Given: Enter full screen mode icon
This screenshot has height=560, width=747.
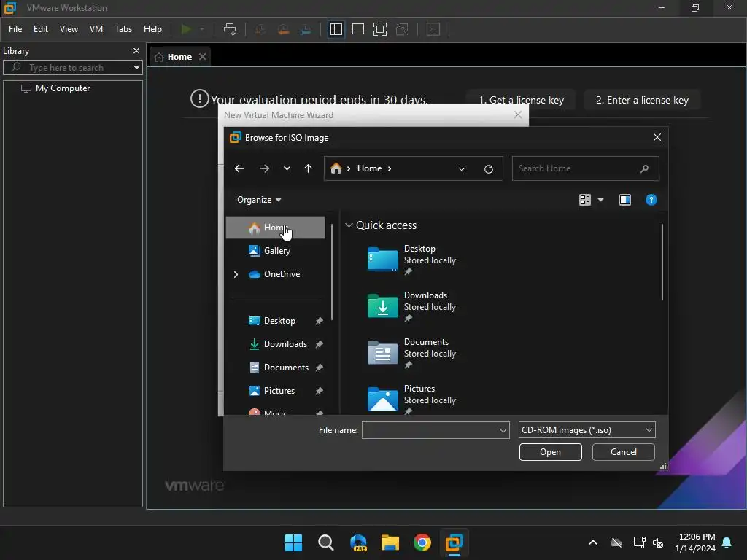Looking at the screenshot, I should click(x=379, y=29).
